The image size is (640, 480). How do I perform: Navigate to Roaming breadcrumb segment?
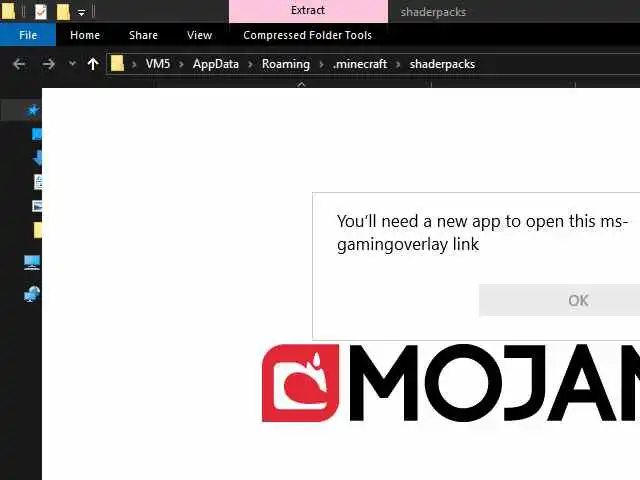286,64
